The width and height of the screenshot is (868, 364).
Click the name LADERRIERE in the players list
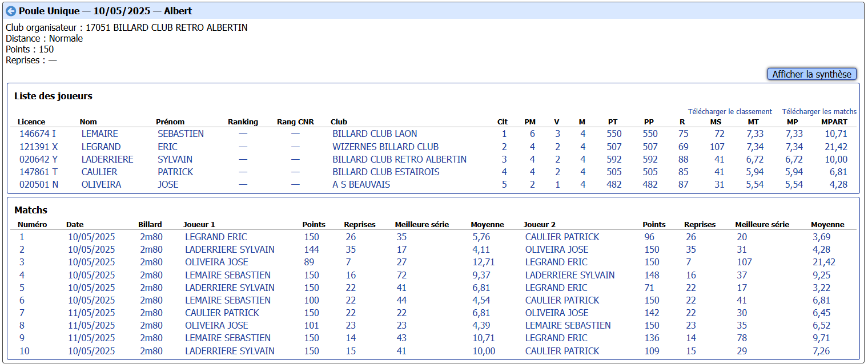pos(107,159)
